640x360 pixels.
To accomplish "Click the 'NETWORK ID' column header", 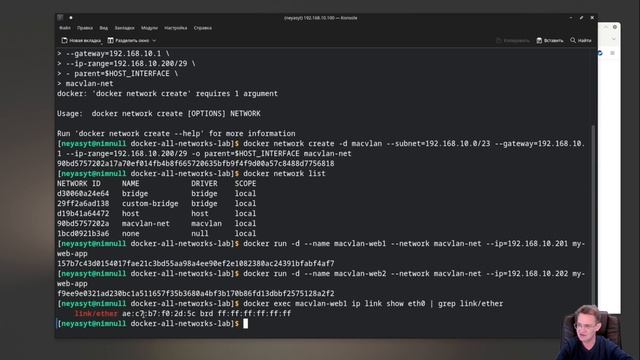I will coord(78,184).
